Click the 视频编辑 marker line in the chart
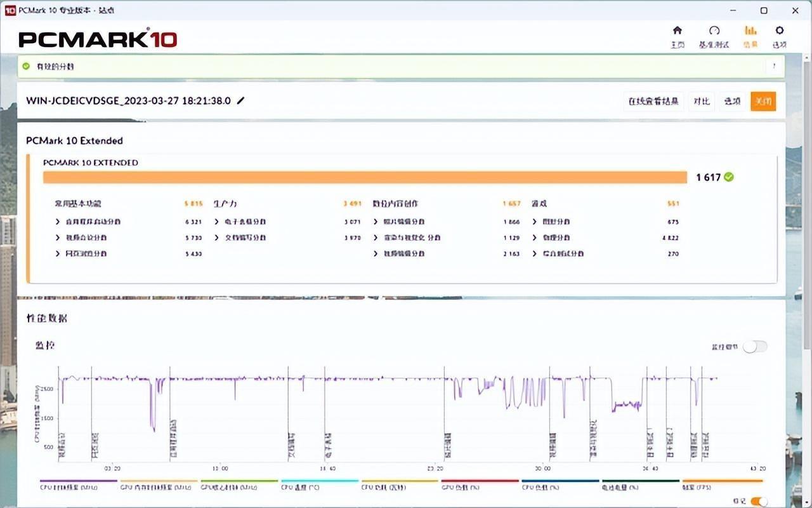 coord(549,413)
